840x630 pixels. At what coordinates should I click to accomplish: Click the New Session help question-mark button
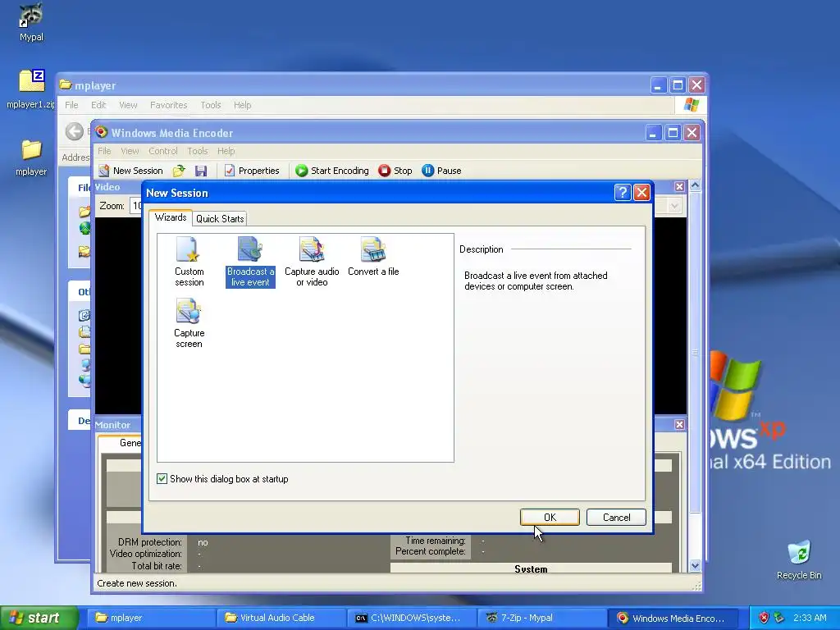coord(622,193)
